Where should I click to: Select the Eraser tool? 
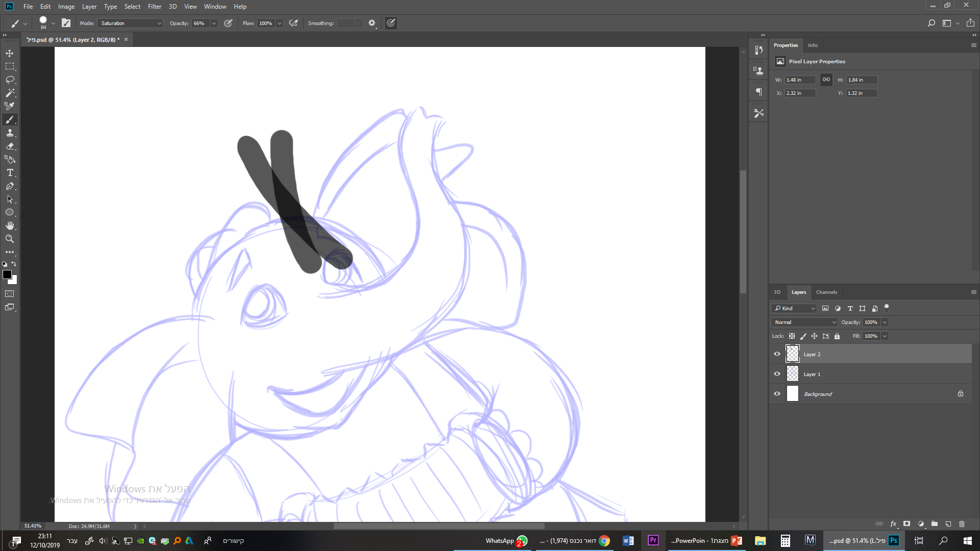(x=10, y=146)
